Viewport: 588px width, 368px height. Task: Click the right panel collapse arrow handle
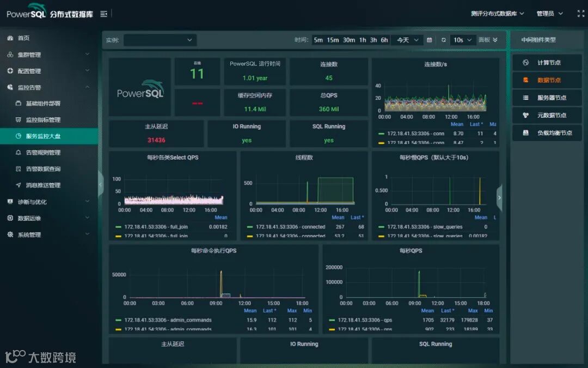[499, 197]
